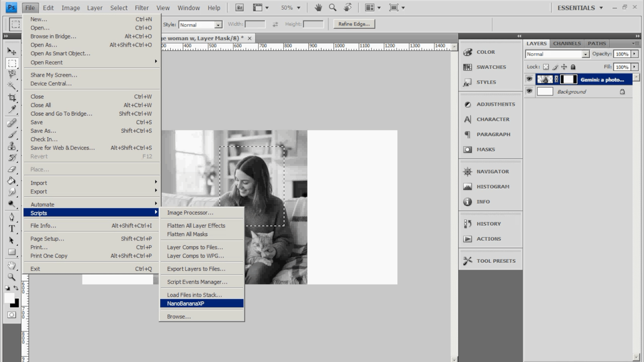The width and height of the screenshot is (644, 362).
Task: Open the Histogram panel icon
Action: [468, 187]
